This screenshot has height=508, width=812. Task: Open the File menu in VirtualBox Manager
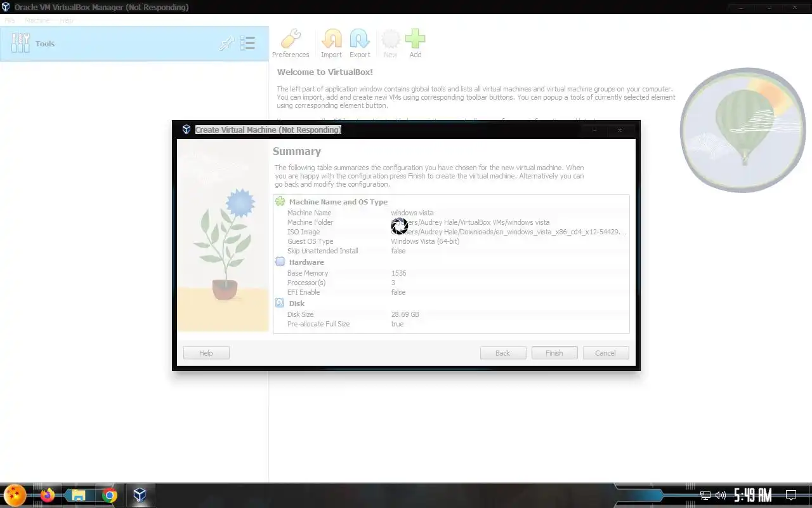[10, 20]
